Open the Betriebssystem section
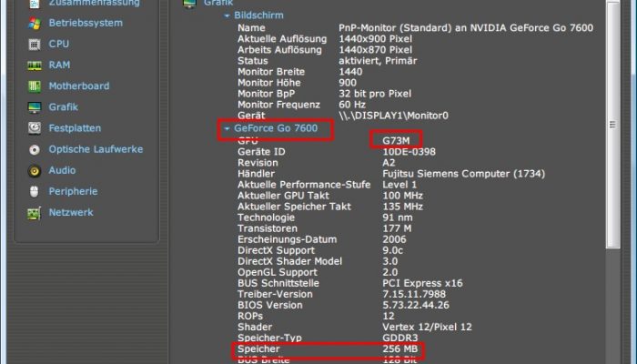Screen dimensions: 637x364 coord(86,23)
